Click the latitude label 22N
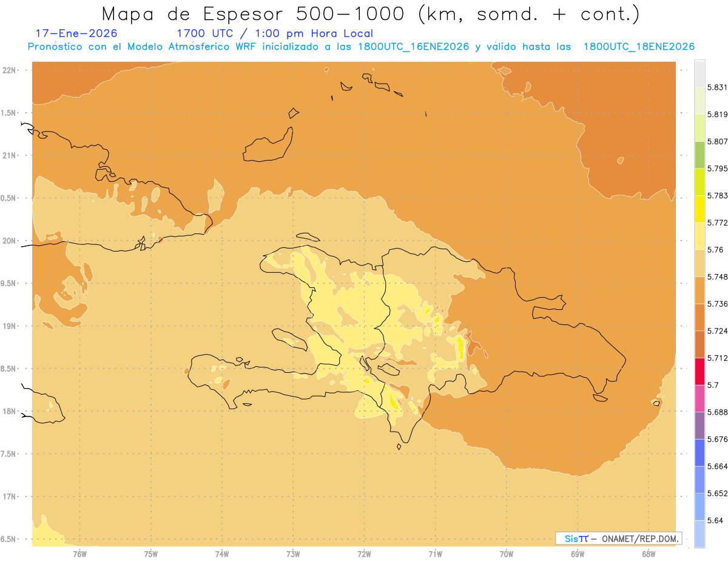Screen dimensions: 728x562 pyautogui.click(x=10, y=70)
